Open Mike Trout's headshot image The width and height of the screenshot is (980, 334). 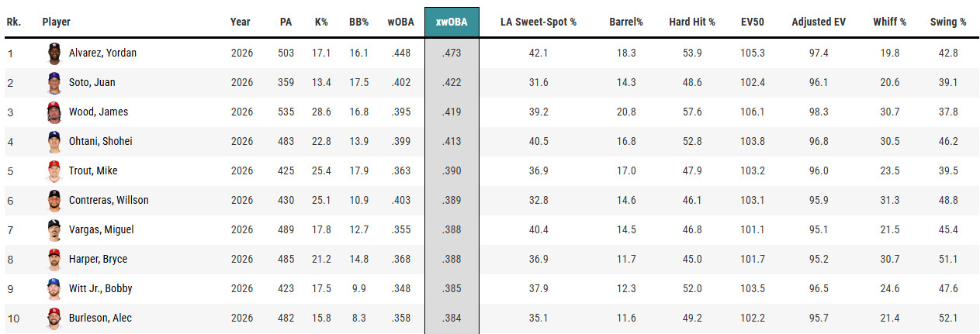(53, 170)
